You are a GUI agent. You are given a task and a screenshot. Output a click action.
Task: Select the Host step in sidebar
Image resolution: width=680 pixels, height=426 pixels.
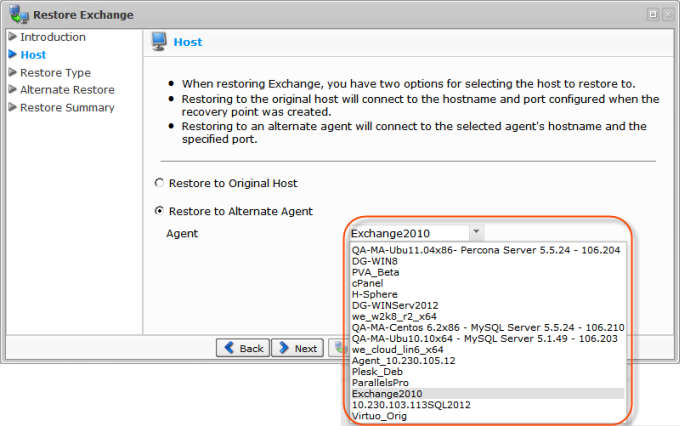pyautogui.click(x=33, y=55)
